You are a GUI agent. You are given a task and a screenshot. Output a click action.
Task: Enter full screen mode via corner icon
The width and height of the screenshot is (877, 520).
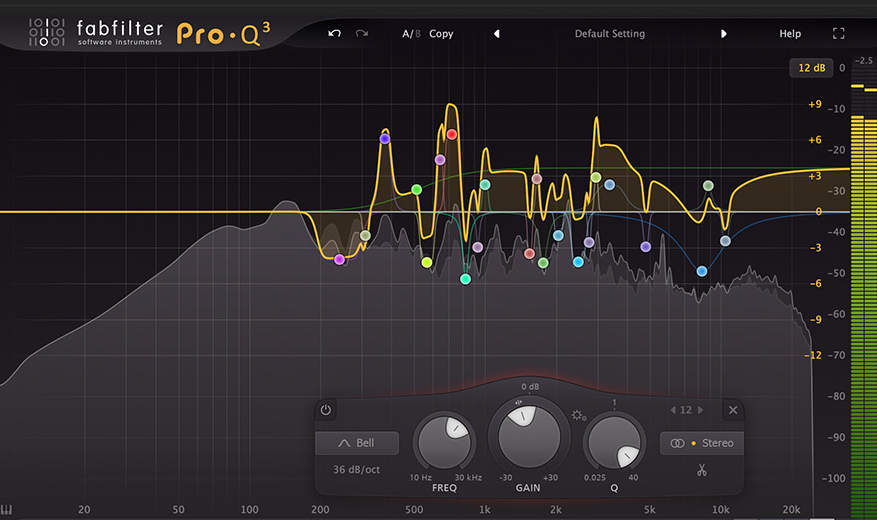coord(838,34)
